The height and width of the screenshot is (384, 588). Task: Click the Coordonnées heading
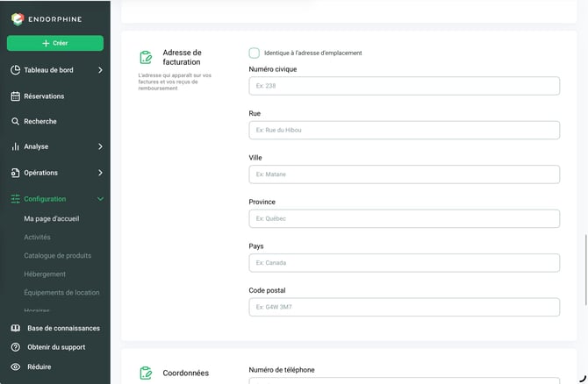186,373
